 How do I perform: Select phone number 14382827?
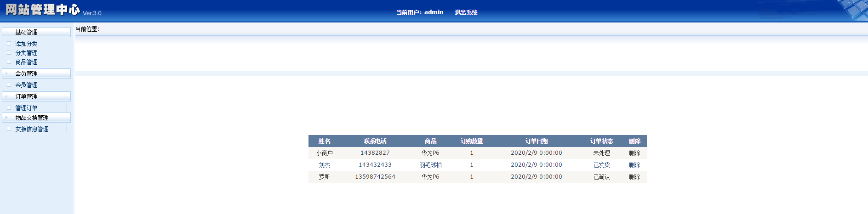tap(375, 153)
